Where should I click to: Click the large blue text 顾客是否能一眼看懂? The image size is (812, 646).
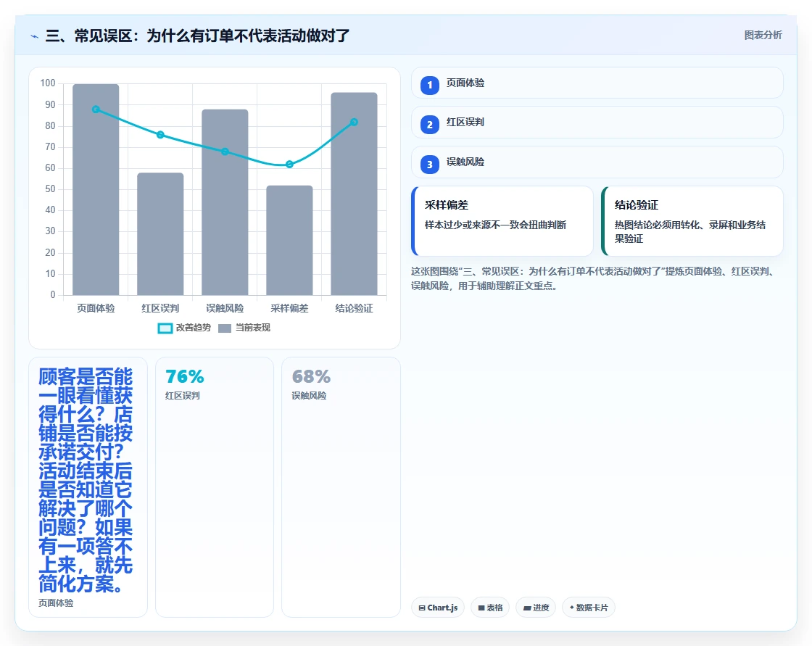[86, 480]
